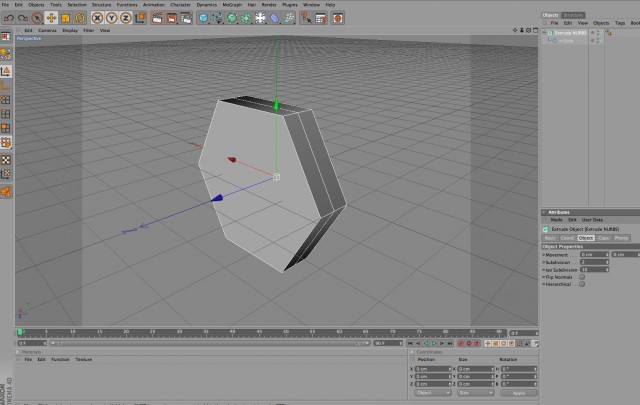Select Use Model tool in sidebar
This screenshot has height=405, width=640.
pos(6,71)
